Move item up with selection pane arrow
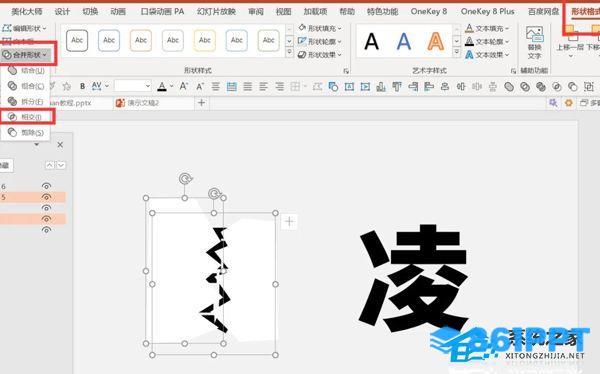Screen dimensions: 600x374 click(50, 165)
